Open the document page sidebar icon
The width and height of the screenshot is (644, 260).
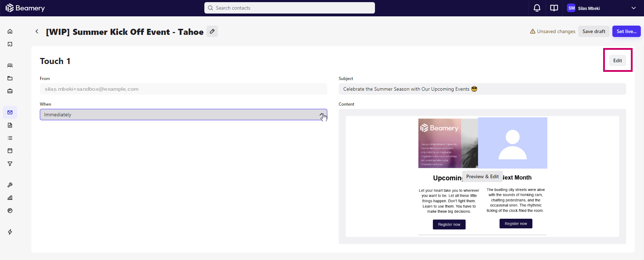tap(10, 125)
